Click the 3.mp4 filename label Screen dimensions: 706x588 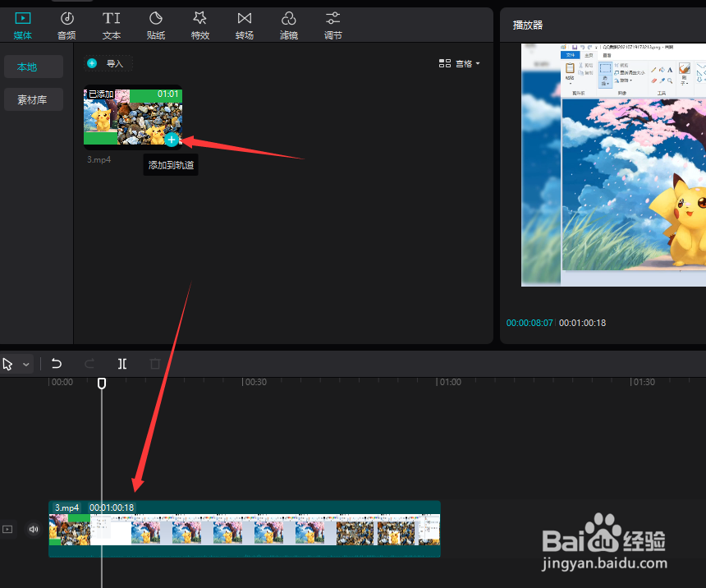[99, 159]
